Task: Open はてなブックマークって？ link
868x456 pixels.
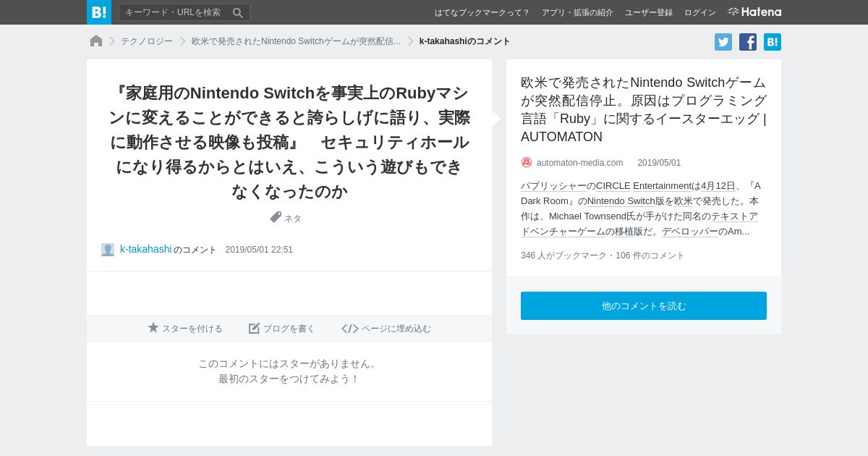Action: click(x=482, y=12)
